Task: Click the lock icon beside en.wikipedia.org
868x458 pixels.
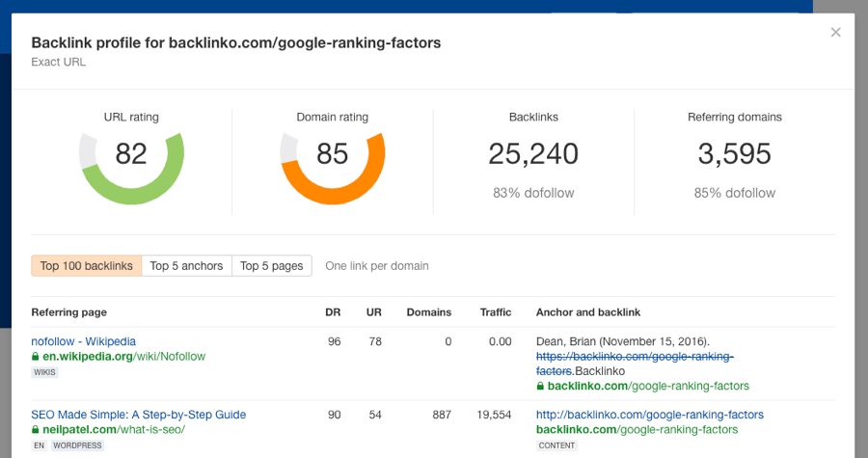Action: pos(36,357)
